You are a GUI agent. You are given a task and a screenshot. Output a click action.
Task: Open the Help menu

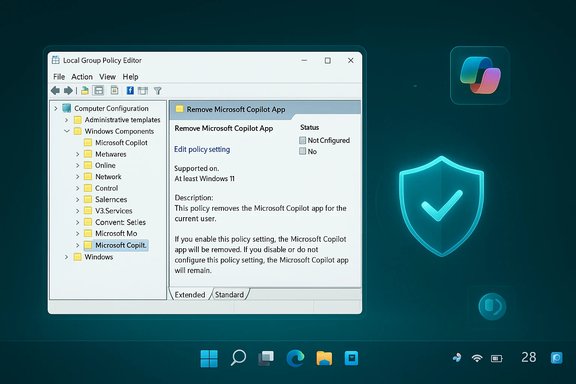[x=130, y=77]
